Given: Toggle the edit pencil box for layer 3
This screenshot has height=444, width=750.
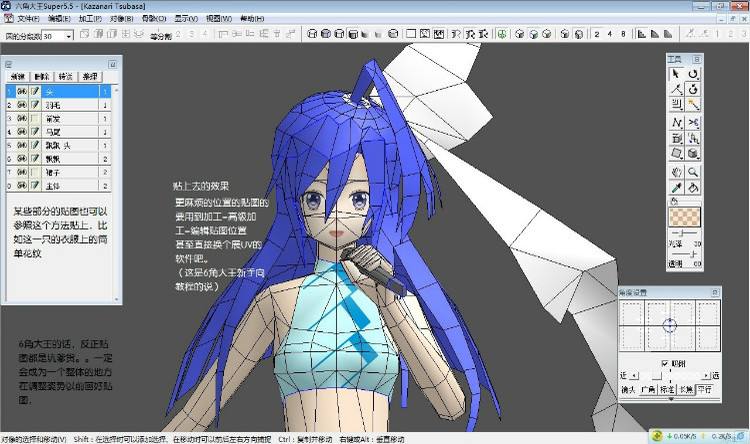Looking at the screenshot, I should tap(35, 118).
